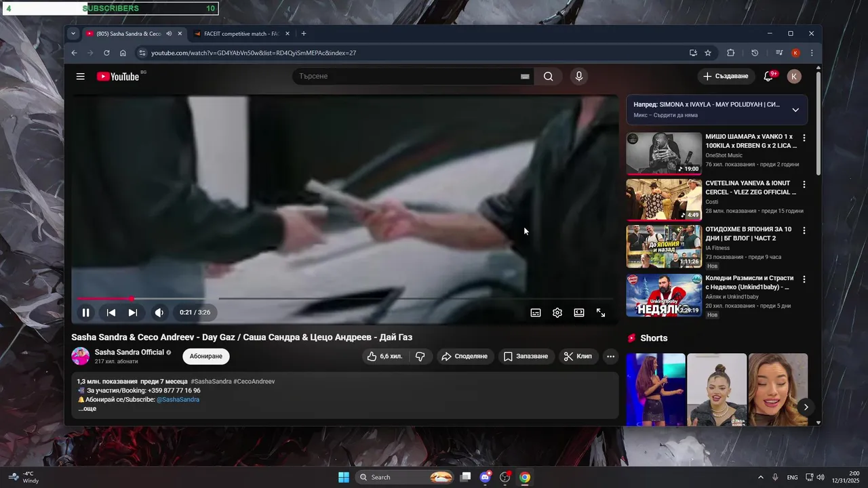
Task: Expand the description with ...още
Action: 87,409
